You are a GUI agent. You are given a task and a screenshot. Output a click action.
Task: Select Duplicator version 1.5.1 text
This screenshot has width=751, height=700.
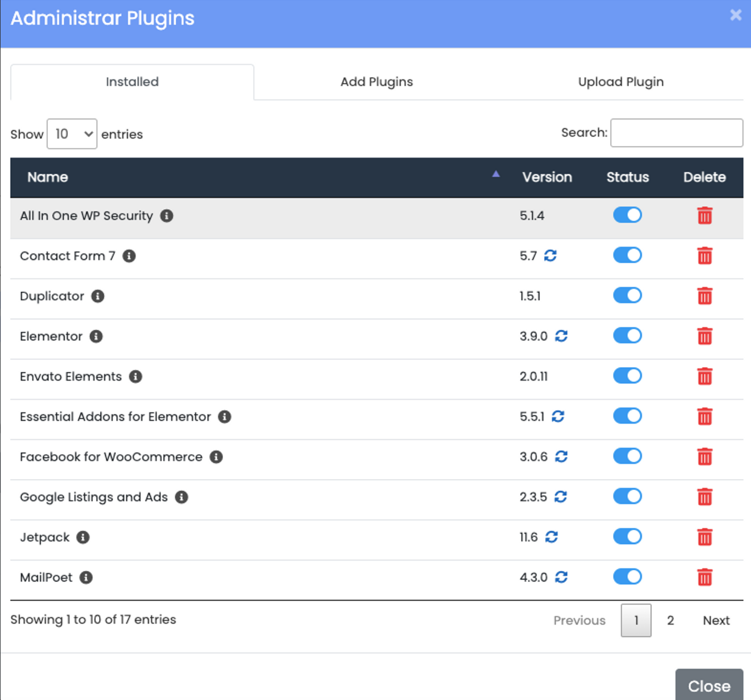tap(530, 296)
